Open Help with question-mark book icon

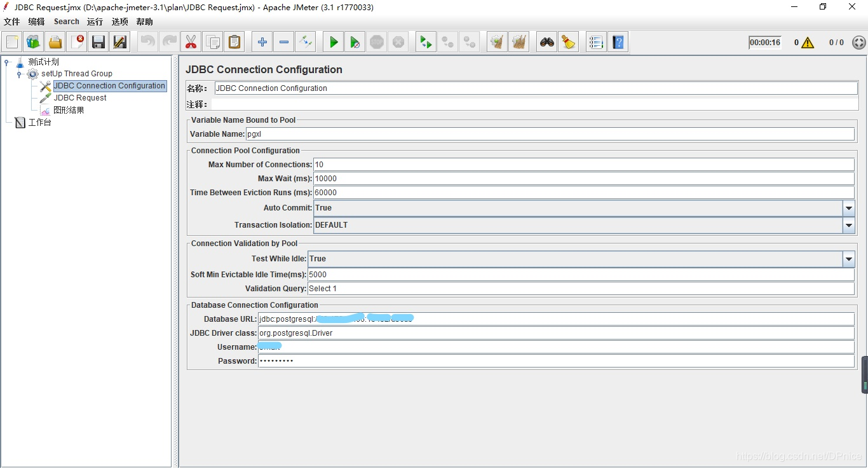tap(618, 43)
